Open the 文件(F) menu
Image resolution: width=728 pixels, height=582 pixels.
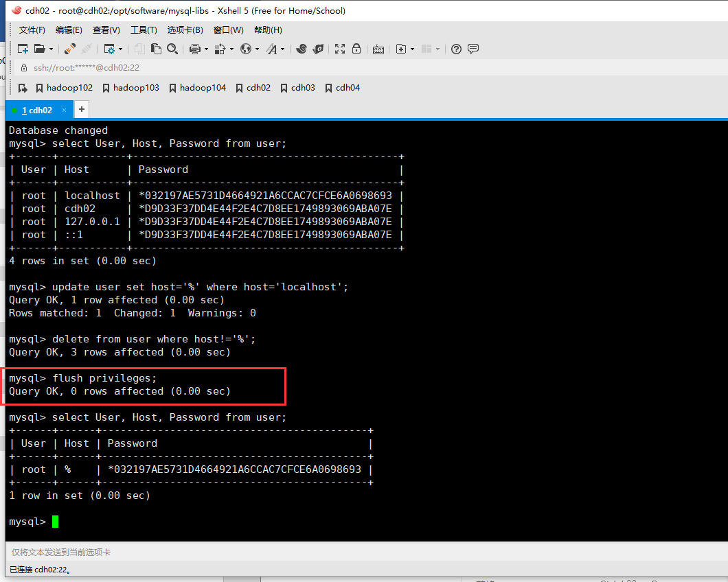(32, 30)
